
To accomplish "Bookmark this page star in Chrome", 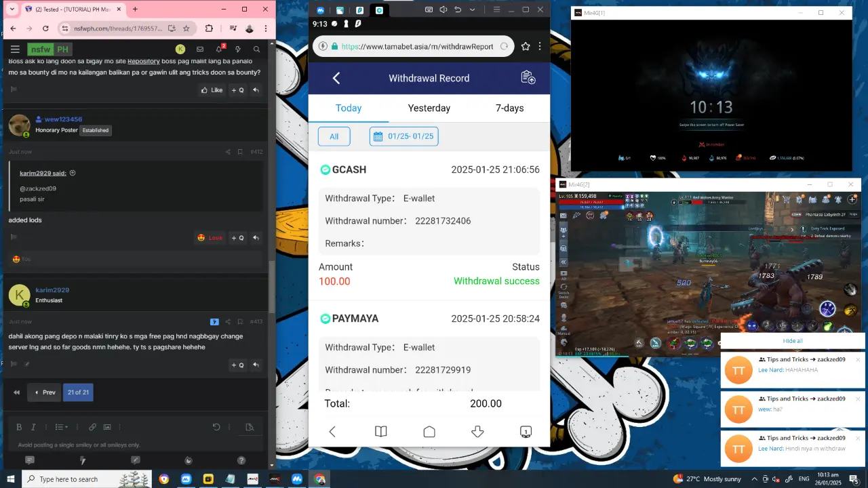I will coord(186,28).
